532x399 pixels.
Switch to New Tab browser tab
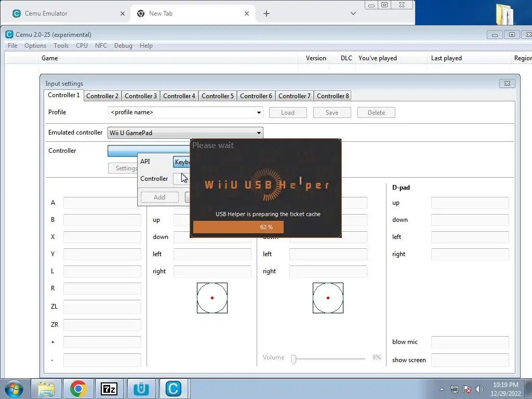[x=192, y=14]
